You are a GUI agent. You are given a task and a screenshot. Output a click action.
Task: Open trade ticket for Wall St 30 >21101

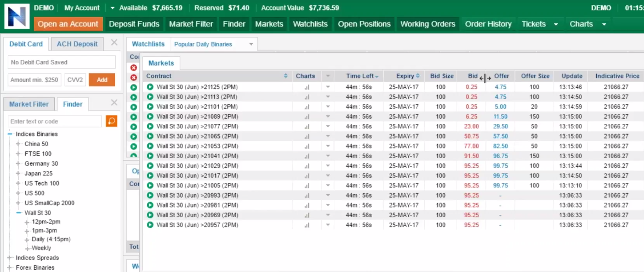(x=150, y=107)
